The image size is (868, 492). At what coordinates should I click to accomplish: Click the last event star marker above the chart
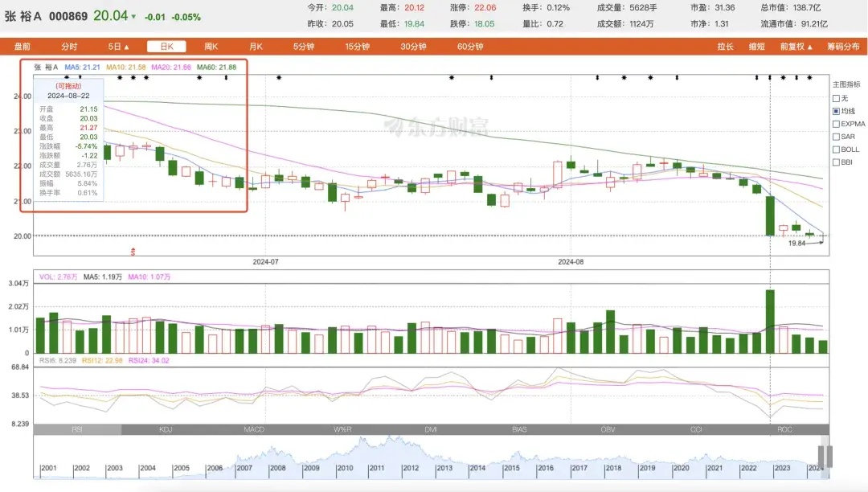(810, 77)
